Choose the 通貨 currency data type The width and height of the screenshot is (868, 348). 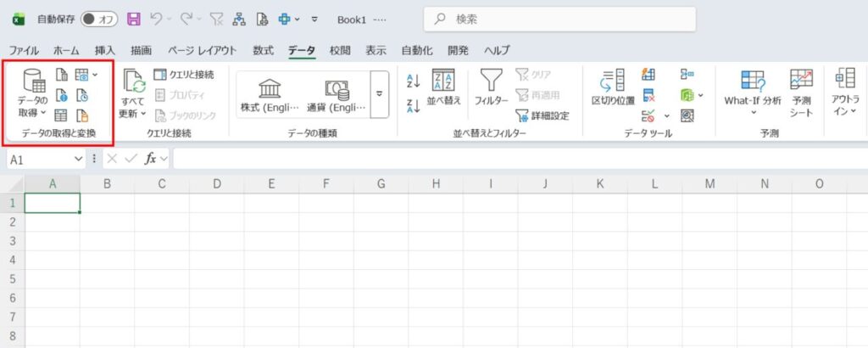click(337, 95)
